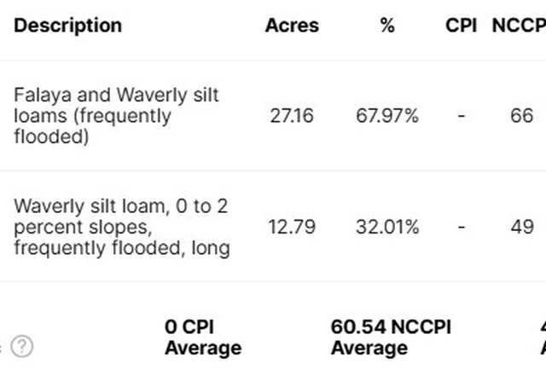
Task: Click the question mark help icon
Action: (x=22, y=346)
